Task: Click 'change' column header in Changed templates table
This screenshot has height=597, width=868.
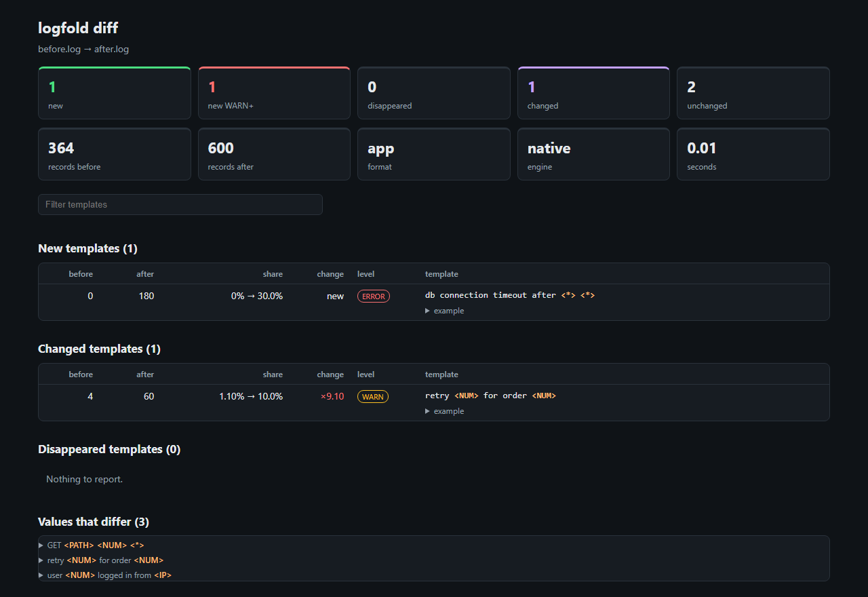Action: click(330, 374)
